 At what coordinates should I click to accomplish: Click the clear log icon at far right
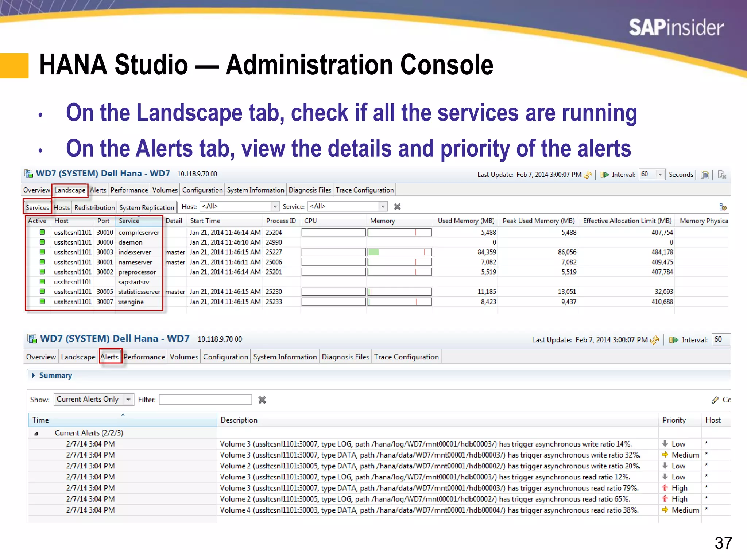(722, 175)
